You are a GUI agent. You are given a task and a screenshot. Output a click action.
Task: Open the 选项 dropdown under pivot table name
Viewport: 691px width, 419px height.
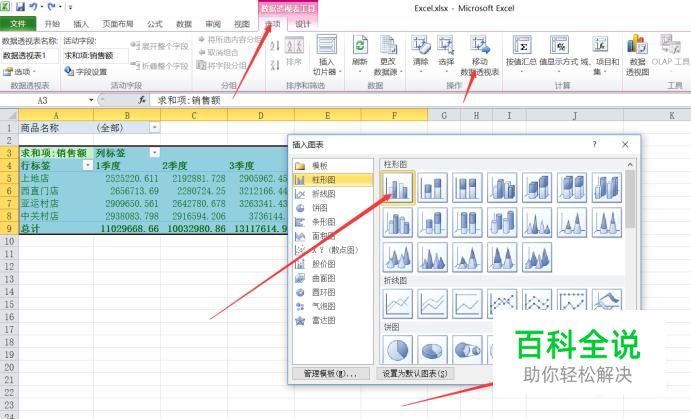click(19, 71)
